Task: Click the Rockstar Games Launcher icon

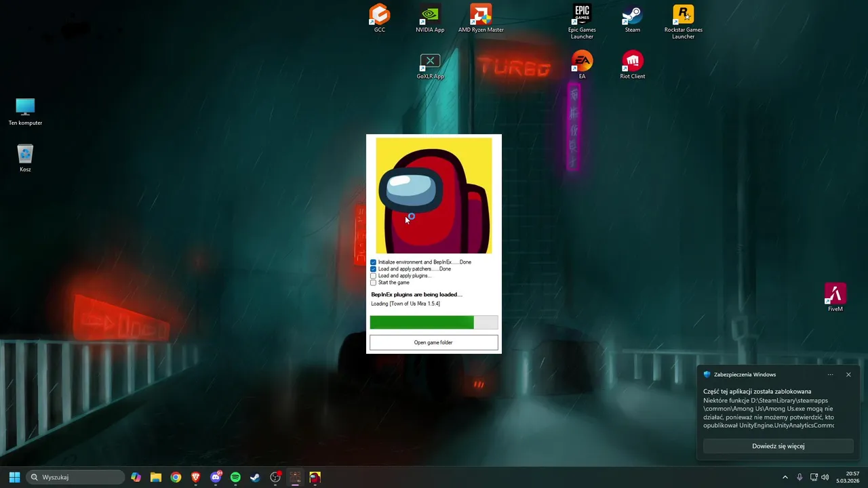Action: coord(683,22)
